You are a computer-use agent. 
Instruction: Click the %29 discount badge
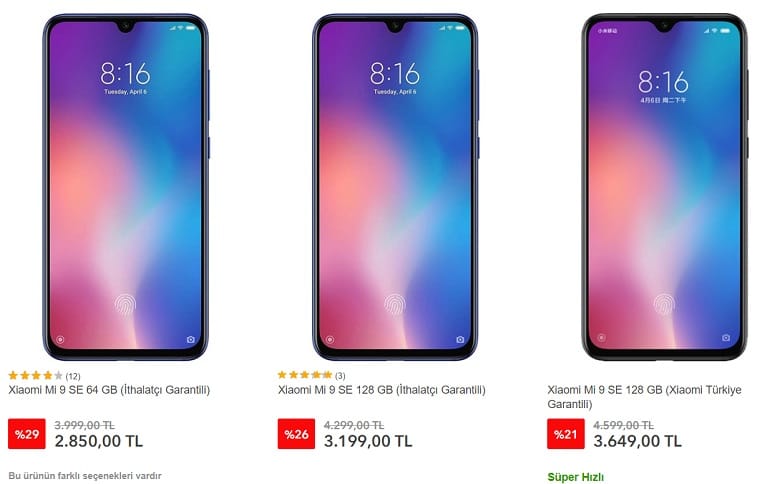pyautogui.click(x=27, y=434)
